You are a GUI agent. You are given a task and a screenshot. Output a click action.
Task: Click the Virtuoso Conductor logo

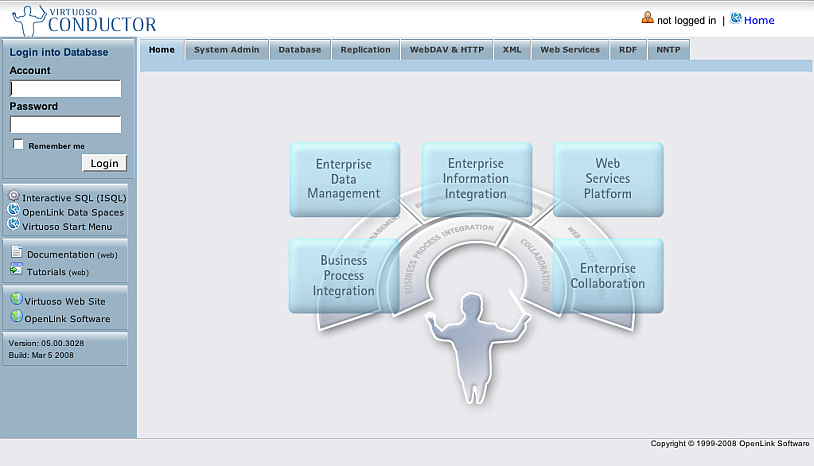coord(78,19)
